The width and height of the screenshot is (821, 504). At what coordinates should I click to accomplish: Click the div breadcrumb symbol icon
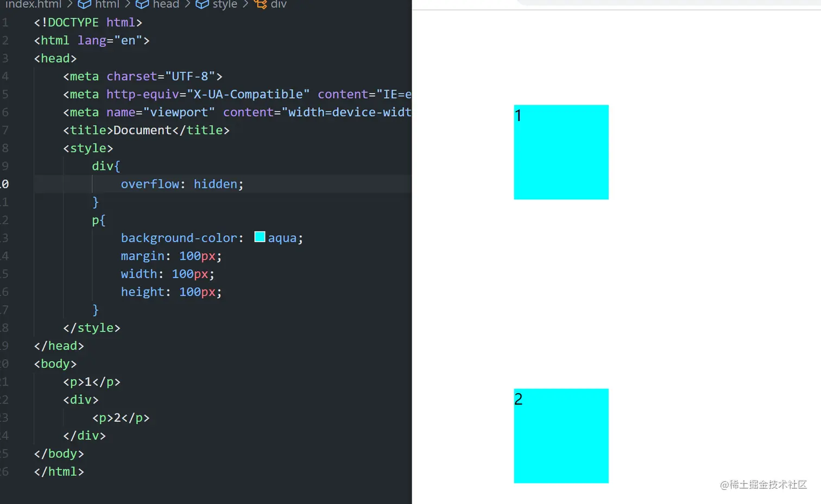click(261, 4)
